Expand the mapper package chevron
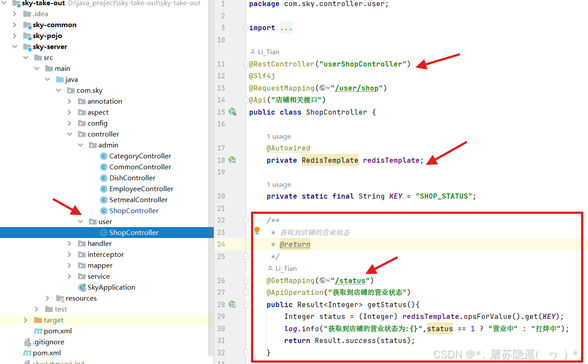 point(70,266)
